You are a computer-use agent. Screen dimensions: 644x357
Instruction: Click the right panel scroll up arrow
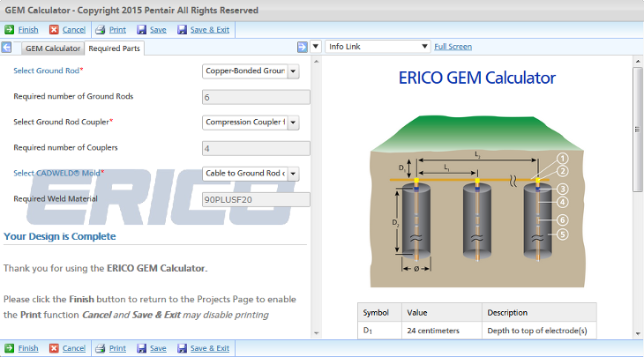(638, 61)
